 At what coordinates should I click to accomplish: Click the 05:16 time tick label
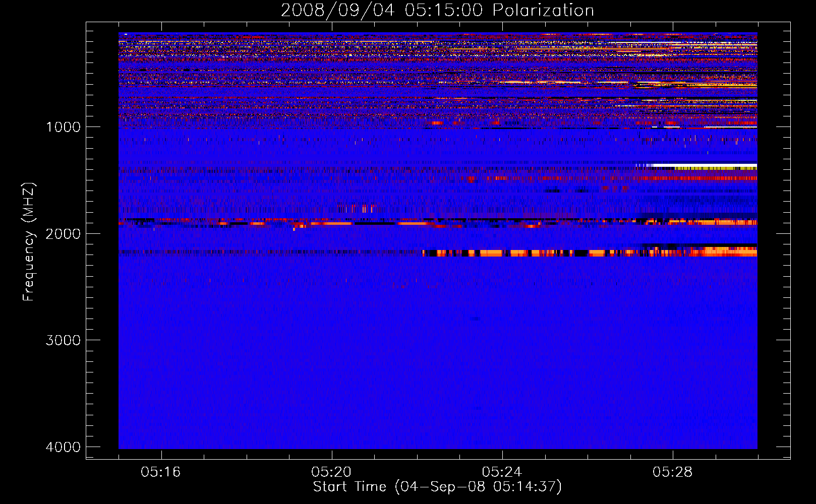tap(161, 472)
